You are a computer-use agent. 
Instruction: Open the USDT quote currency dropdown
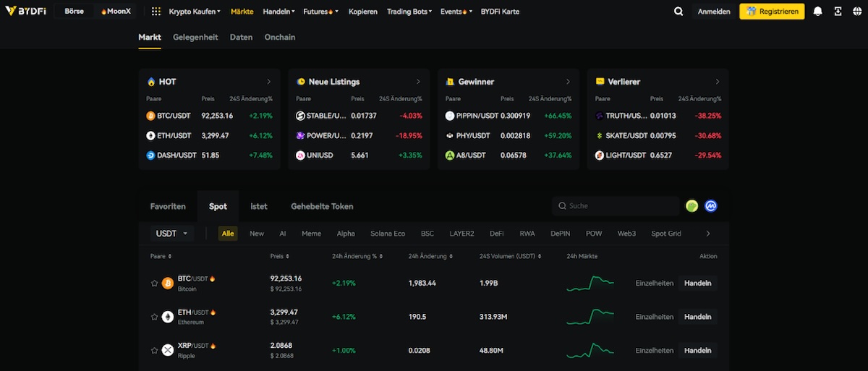[173, 234]
